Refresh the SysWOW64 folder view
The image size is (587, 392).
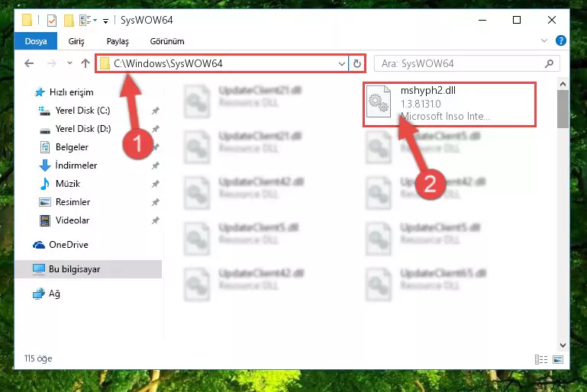(x=356, y=64)
